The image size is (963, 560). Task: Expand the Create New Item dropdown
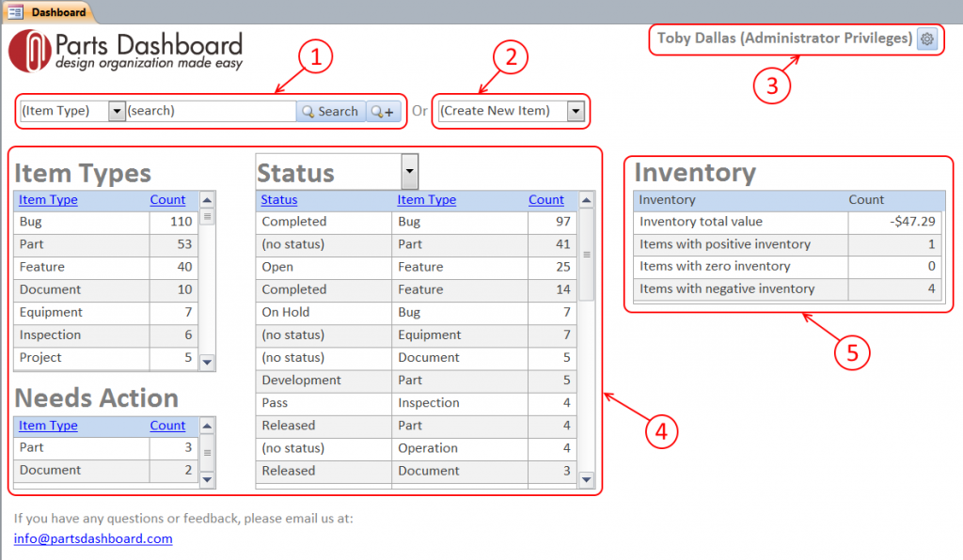tap(576, 111)
